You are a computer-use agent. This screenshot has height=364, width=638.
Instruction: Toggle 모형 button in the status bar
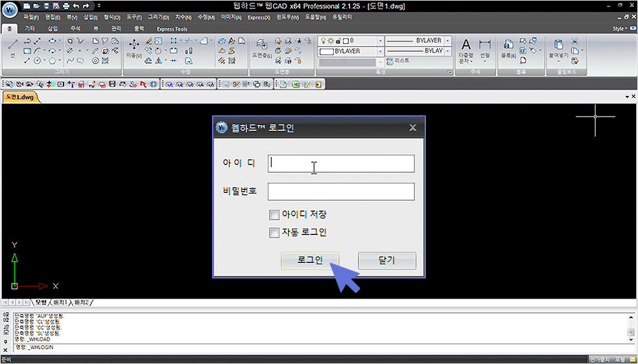coord(620,360)
